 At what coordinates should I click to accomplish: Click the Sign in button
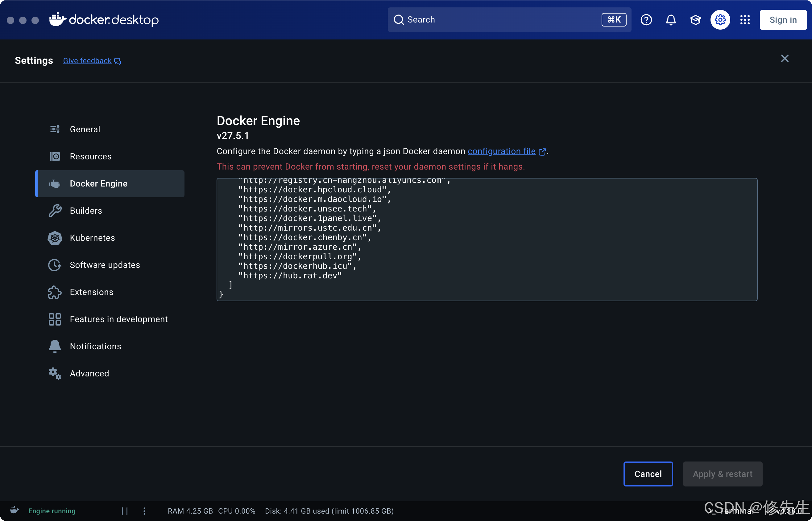point(783,20)
